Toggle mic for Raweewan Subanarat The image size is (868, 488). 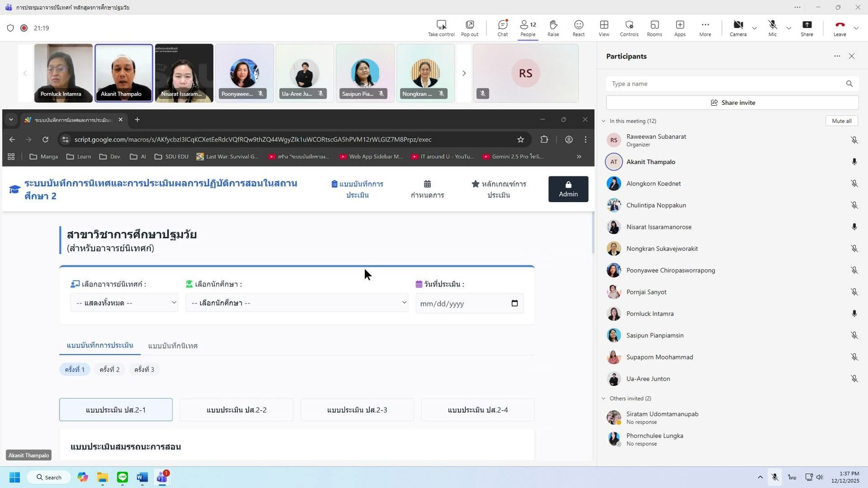(854, 140)
